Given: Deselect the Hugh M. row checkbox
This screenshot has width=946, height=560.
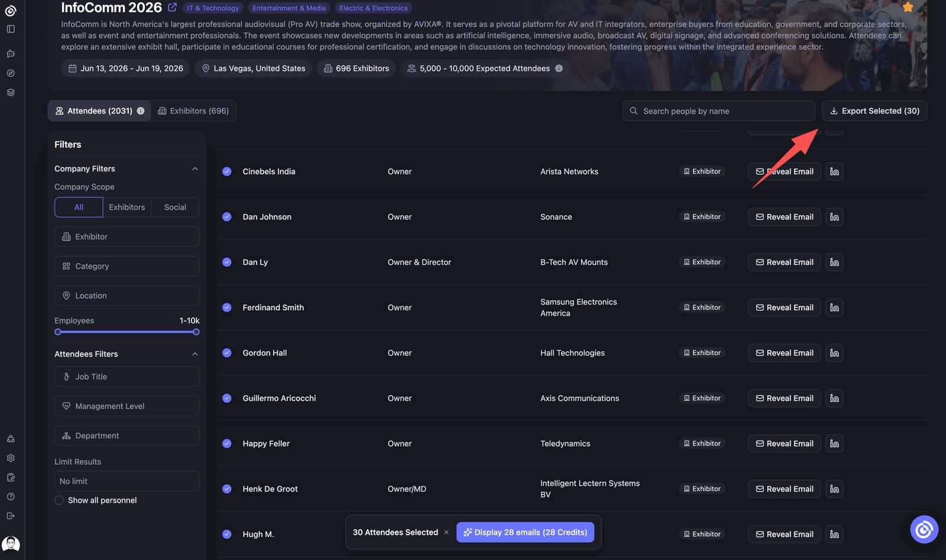Looking at the screenshot, I should 227,534.
